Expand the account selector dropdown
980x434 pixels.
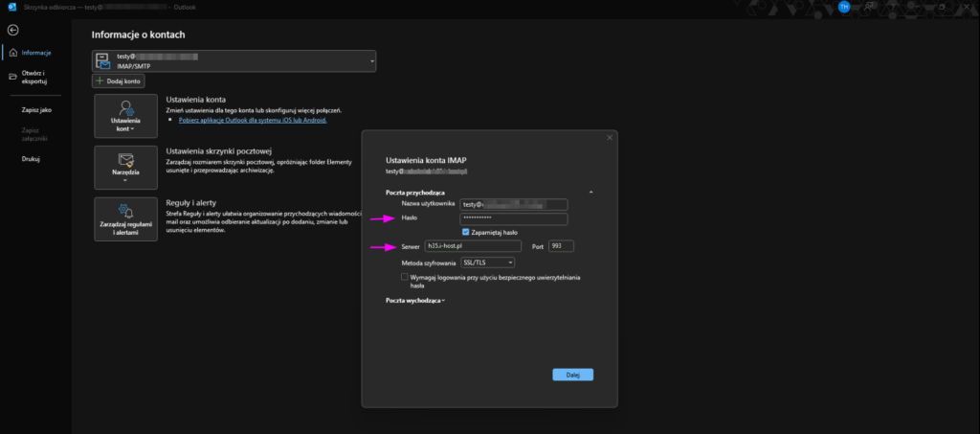[x=371, y=61]
